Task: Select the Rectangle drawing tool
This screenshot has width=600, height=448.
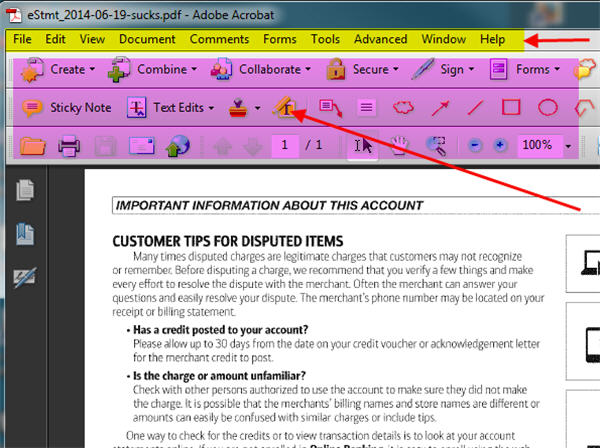Action: click(511, 108)
